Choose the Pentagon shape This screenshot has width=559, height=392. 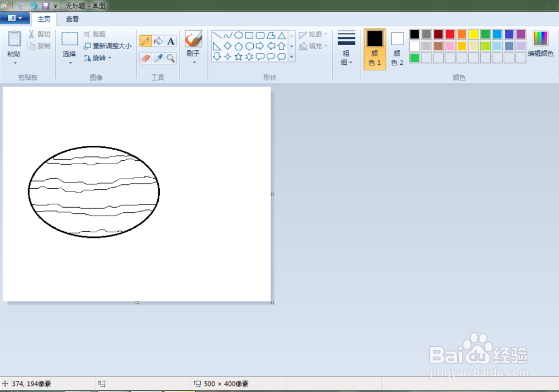[239, 46]
